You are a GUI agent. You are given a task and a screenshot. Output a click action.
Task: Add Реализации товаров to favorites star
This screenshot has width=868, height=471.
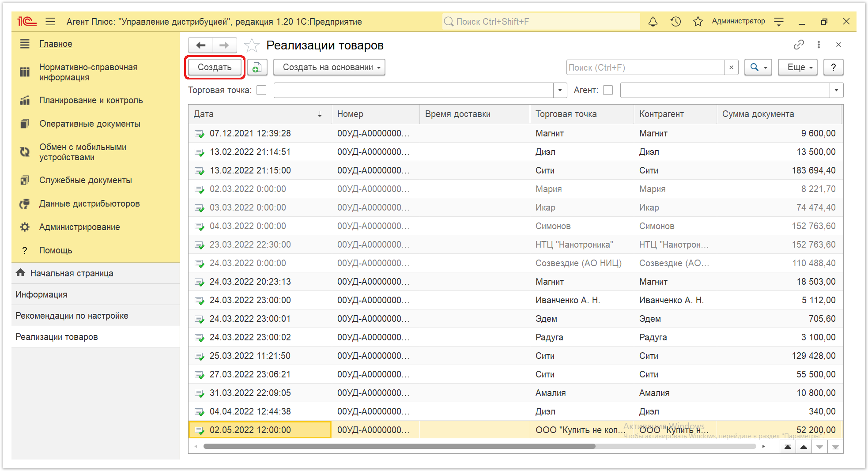pos(252,45)
